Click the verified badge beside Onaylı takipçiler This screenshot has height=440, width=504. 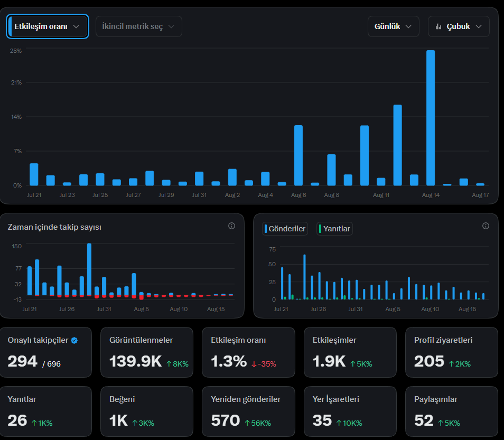pos(74,340)
